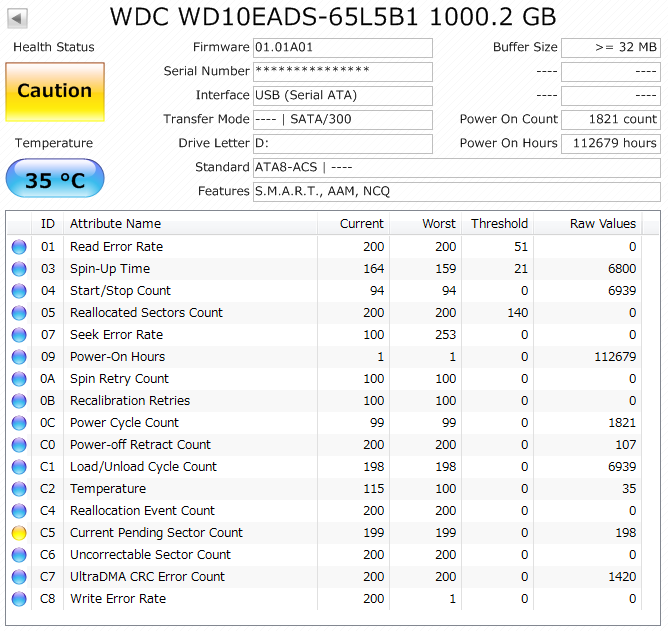Click the status orb for Start/Stop Count
Viewport: 668px width, 631px height.
pyautogui.click(x=19, y=291)
